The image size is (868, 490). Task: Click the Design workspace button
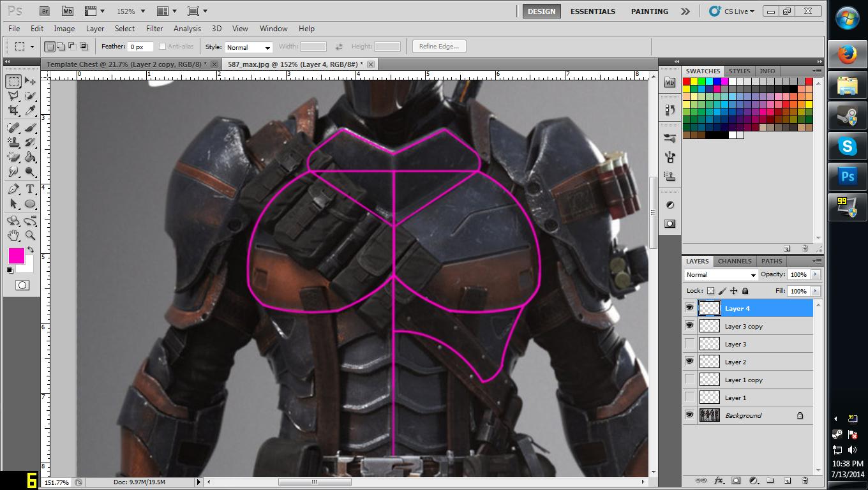[541, 11]
